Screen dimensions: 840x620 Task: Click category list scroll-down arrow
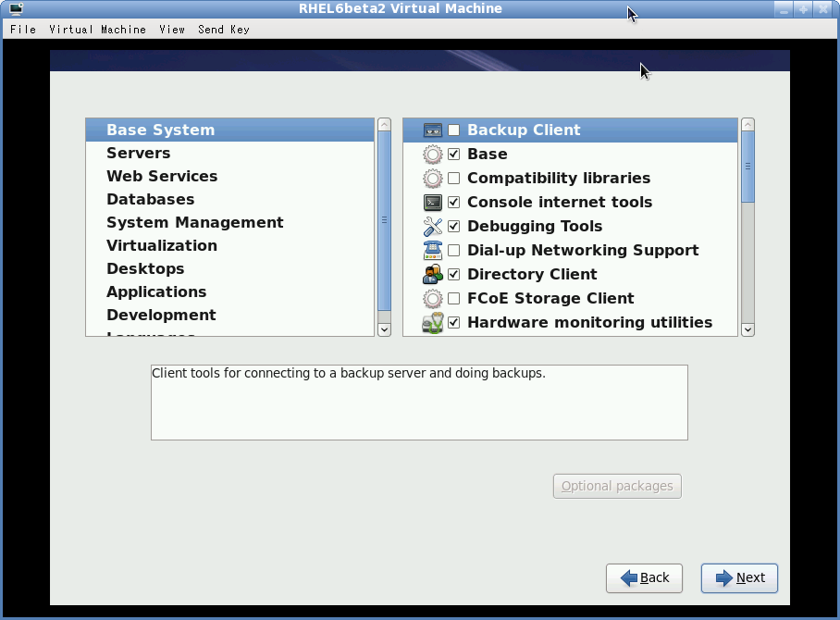point(384,329)
